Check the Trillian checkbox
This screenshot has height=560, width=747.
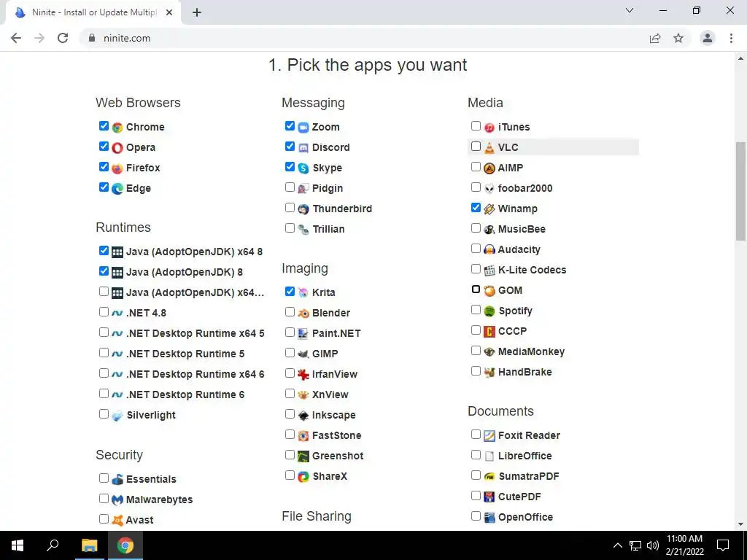coord(290,228)
